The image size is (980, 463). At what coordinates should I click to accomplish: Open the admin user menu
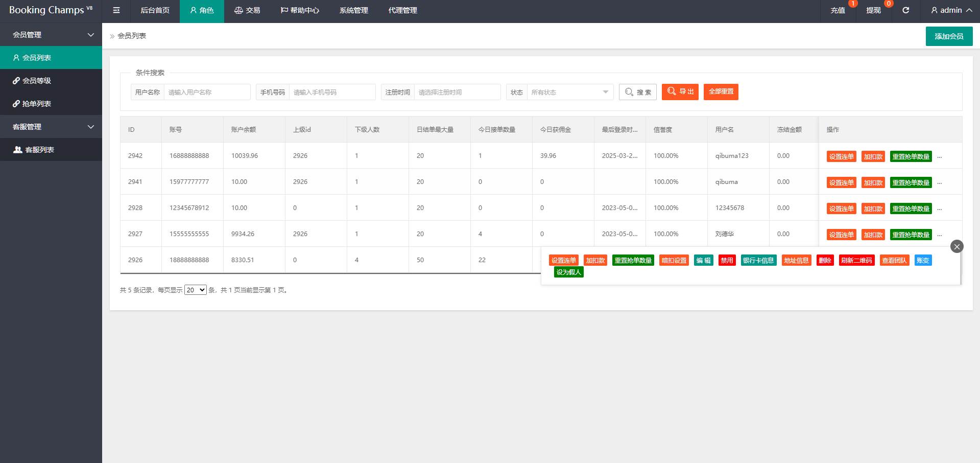[x=951, y=10]
